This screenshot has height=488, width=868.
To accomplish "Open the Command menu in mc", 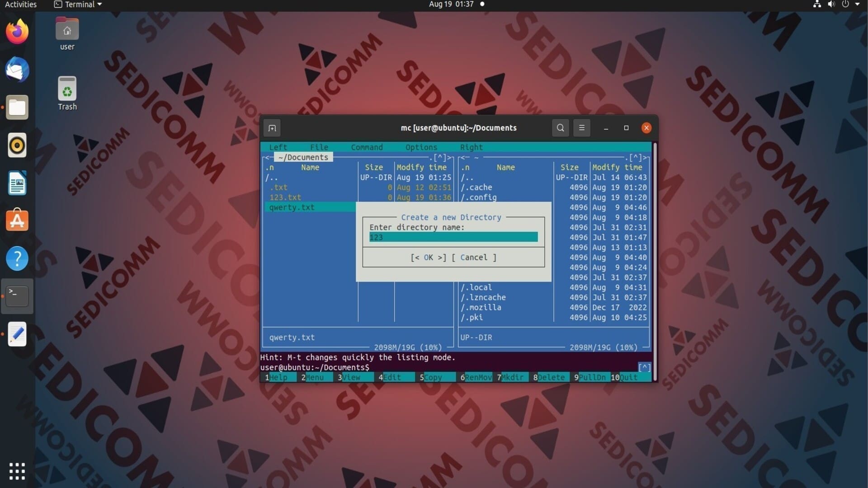I will point(367,147).
